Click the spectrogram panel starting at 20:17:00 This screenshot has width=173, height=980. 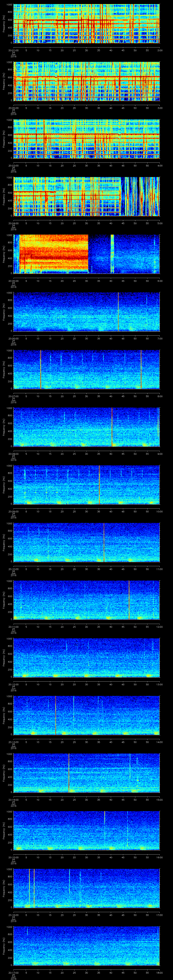87,947
